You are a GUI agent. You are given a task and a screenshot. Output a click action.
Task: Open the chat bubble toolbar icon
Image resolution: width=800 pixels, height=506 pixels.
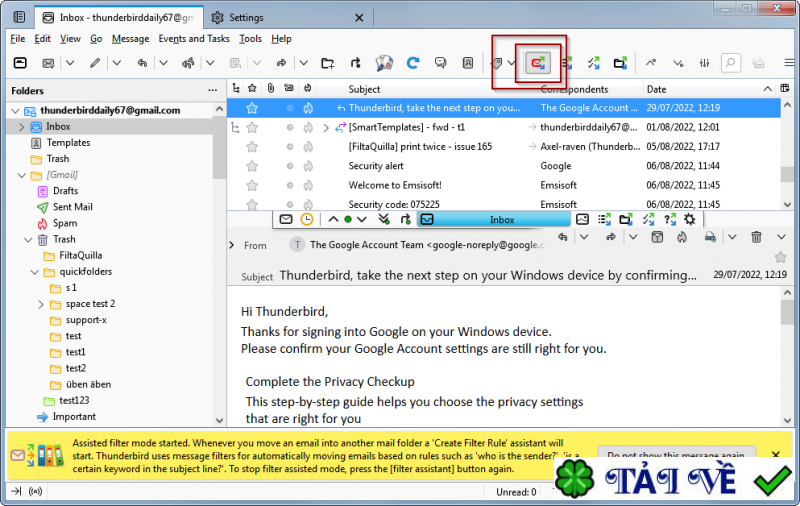coord(440,63)
